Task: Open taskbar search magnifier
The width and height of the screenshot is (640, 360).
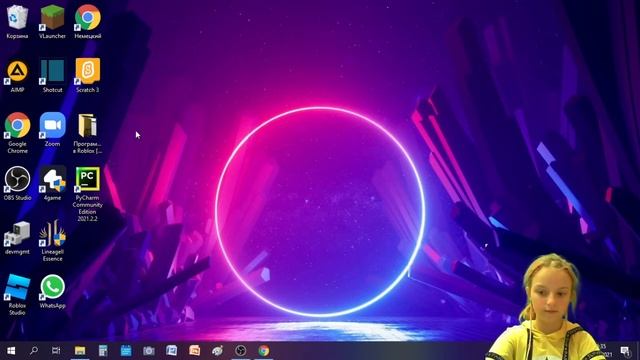Action: pos(34,351)
